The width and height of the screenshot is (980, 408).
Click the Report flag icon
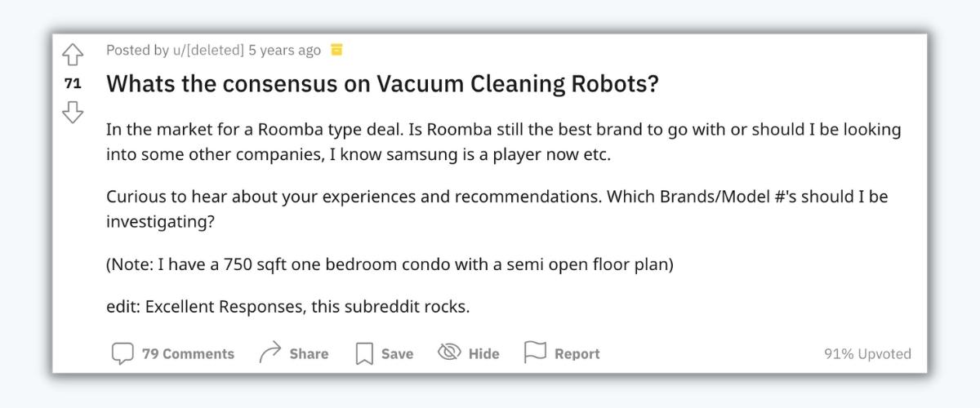click(535, 353)
